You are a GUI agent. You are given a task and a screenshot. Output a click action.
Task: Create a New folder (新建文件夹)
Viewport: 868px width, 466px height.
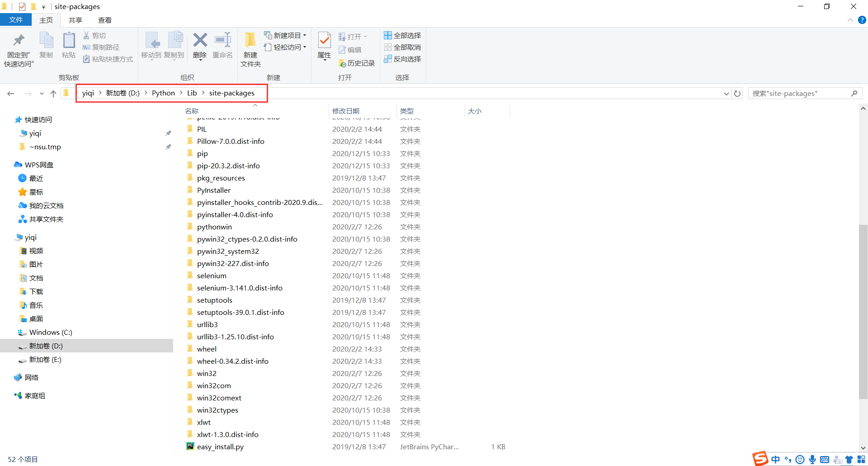pyautogui.click(x=250, y=50)
